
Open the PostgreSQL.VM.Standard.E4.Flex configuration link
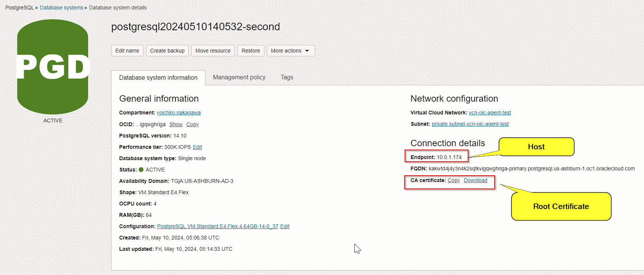(x=217, y=226)
